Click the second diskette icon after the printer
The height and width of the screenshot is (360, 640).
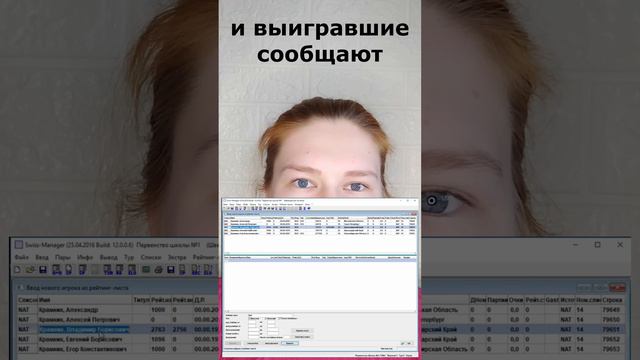171,270
